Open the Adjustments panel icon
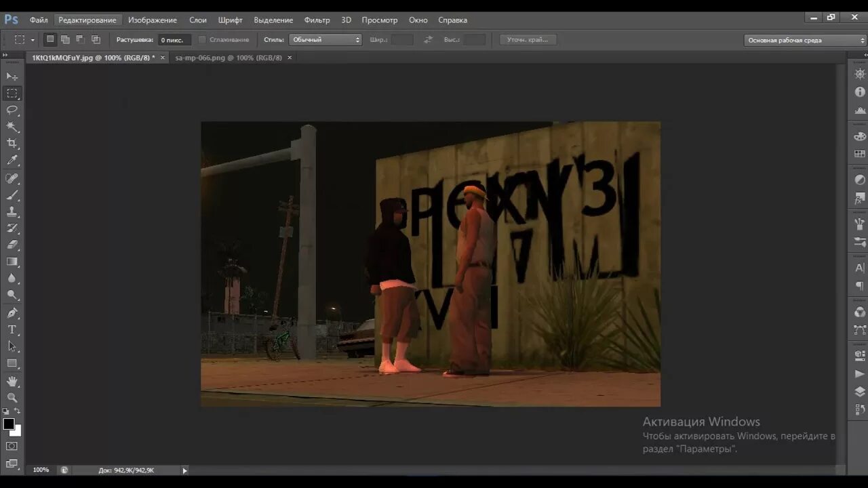 click(x=860, y=180)
